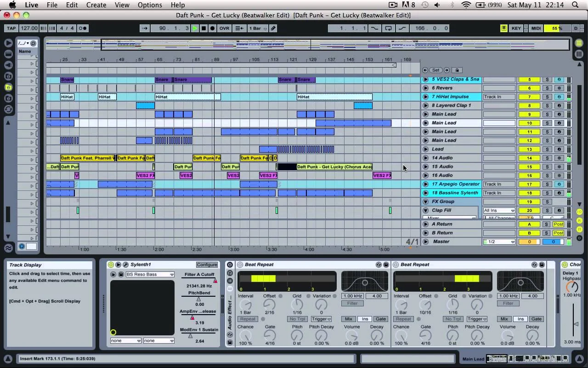Toggle the OVR overdub button

[x=224, y=28]
